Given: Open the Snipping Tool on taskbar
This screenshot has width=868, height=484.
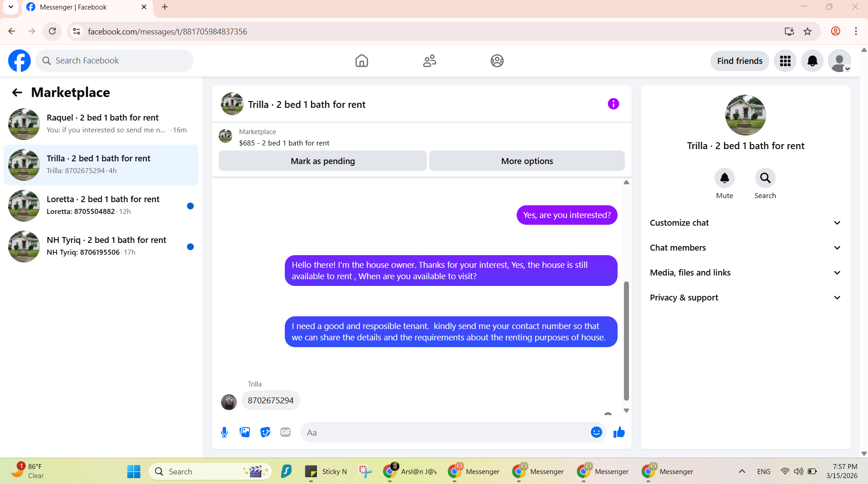Looking at the screenshot, I should (x=365, y=471).
